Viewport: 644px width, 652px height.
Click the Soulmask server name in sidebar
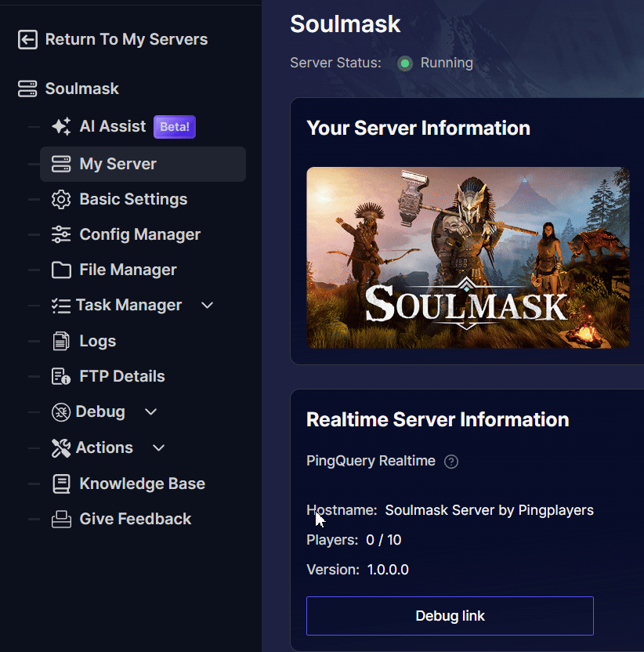pyautogui.click(x=82, y=89)
